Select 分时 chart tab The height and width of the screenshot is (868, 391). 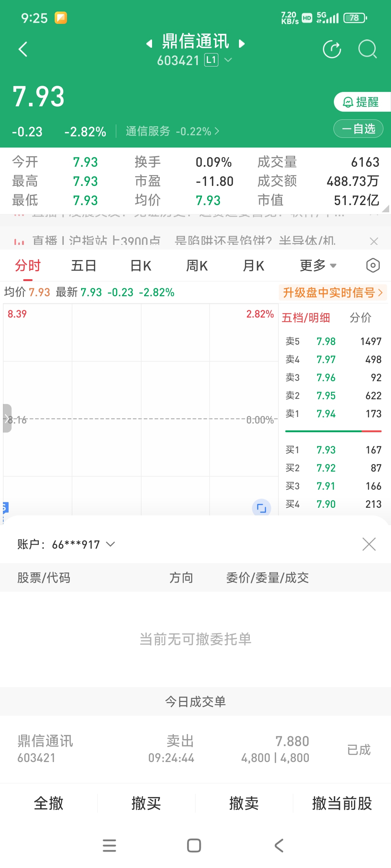tap(28, 266)
